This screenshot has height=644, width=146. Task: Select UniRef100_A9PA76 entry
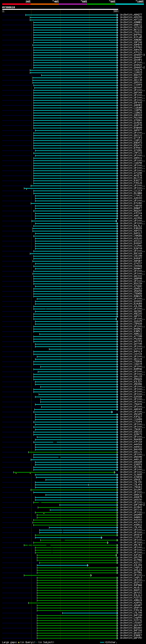(x=131, y=50)
